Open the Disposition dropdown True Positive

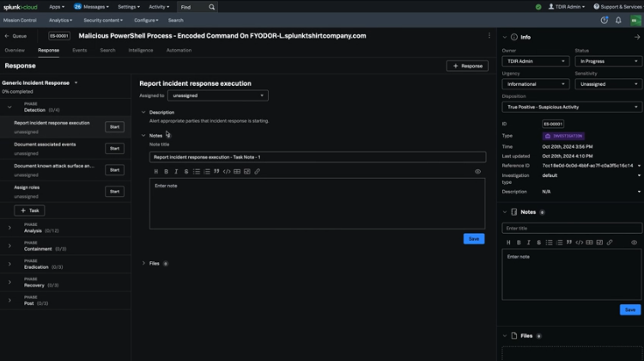[x=572, y=107]
